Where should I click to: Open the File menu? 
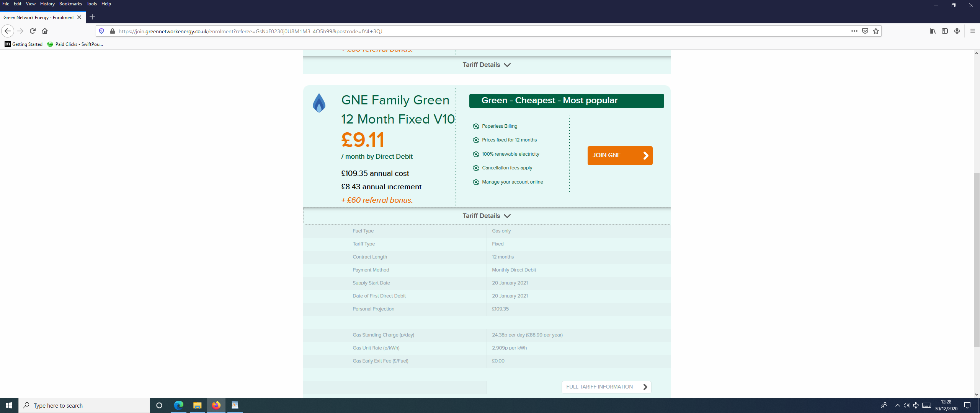(x=6, y=4)
